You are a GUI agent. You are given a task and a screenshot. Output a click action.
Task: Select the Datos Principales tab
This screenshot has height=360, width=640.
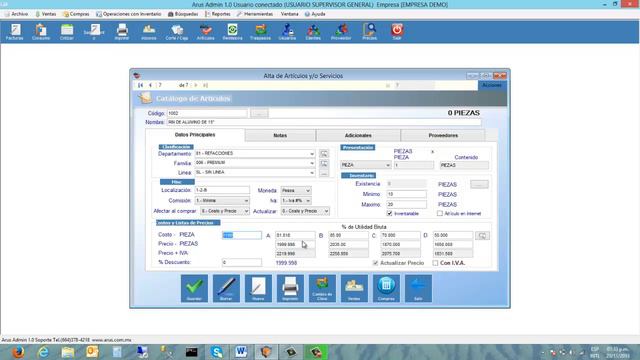[x=195, y=135]
